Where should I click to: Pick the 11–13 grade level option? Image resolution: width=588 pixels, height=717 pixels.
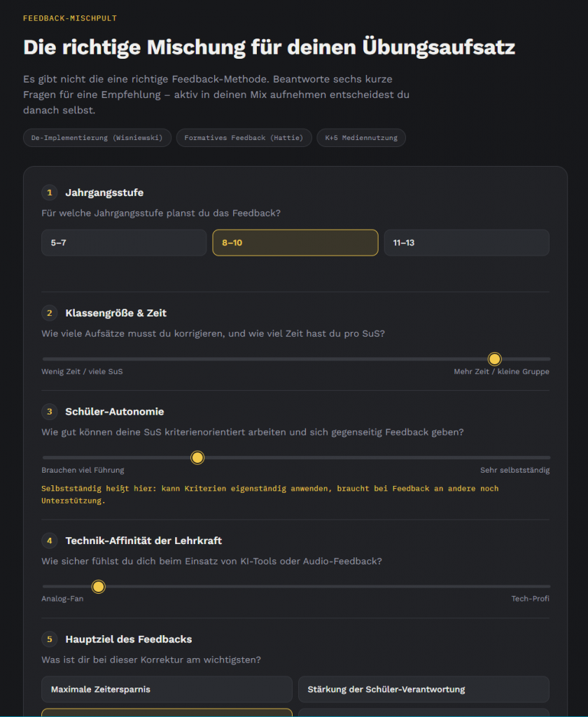click(x=467, y=243)
